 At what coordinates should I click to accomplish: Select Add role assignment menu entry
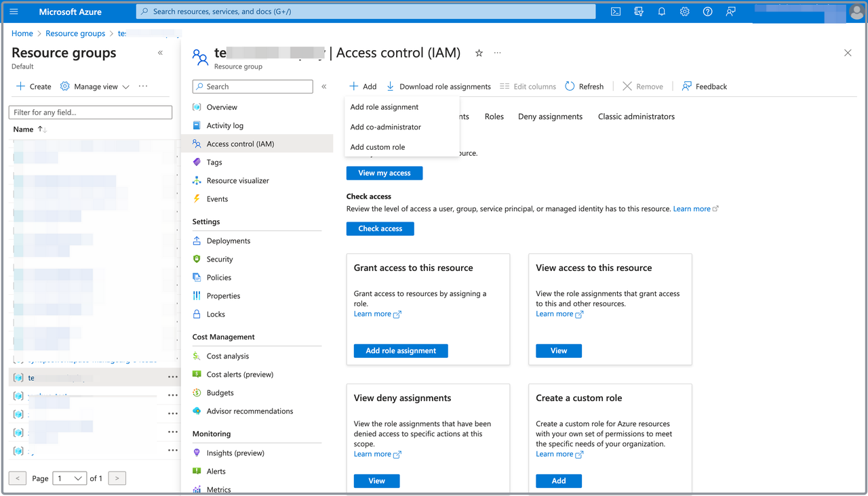click(384, 107)
